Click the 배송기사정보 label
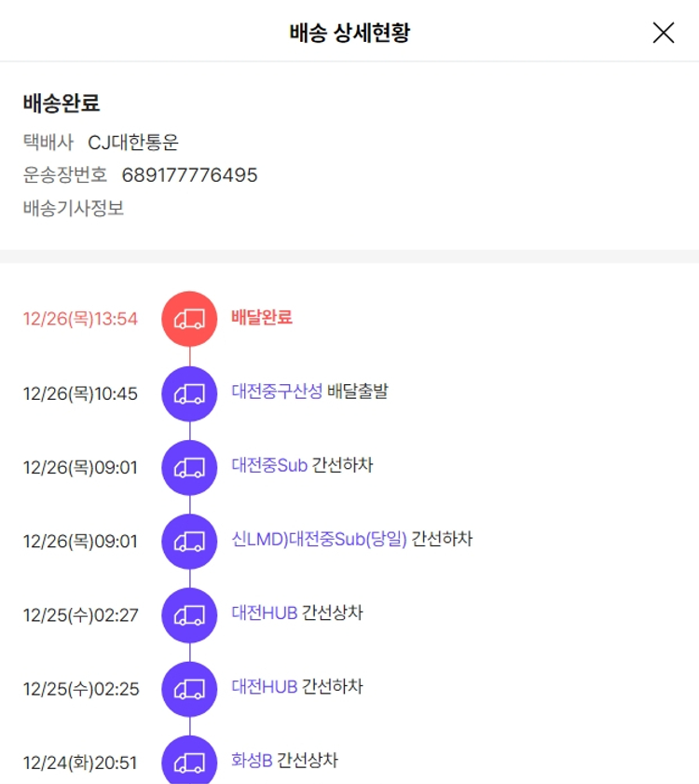The height and width of the screenshot is (784, 699). tap(74, 208)
